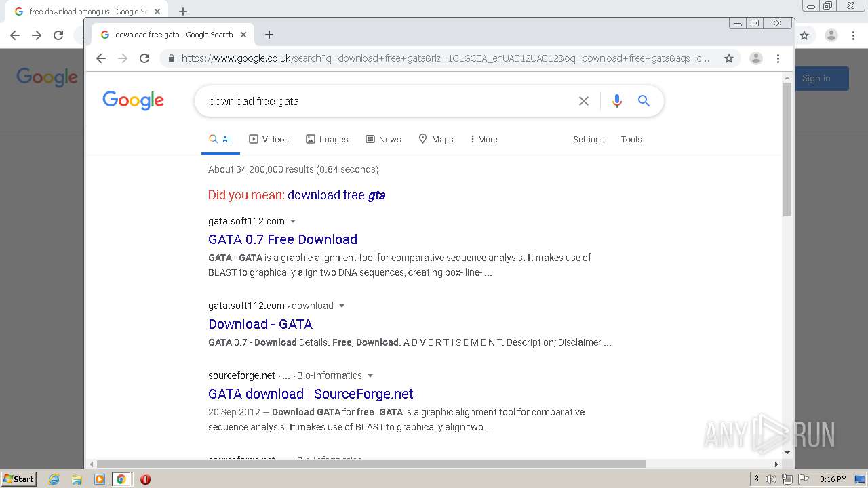This screenshot has height=488, width=868.
Task: Open the profile icon in background window
Action: coord(831,35)
